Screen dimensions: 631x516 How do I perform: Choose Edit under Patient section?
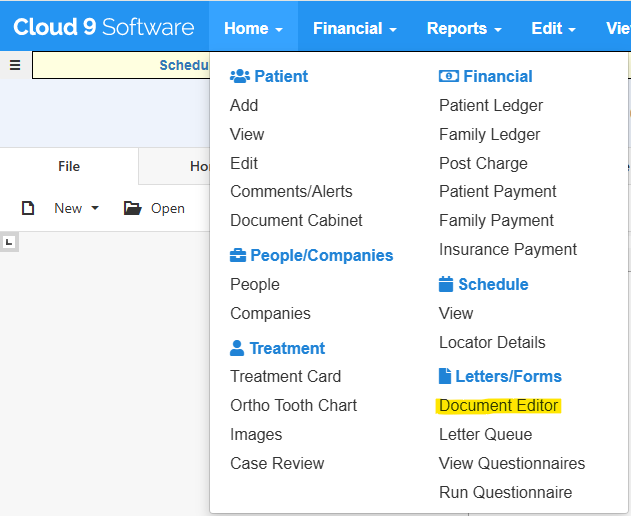244,163
